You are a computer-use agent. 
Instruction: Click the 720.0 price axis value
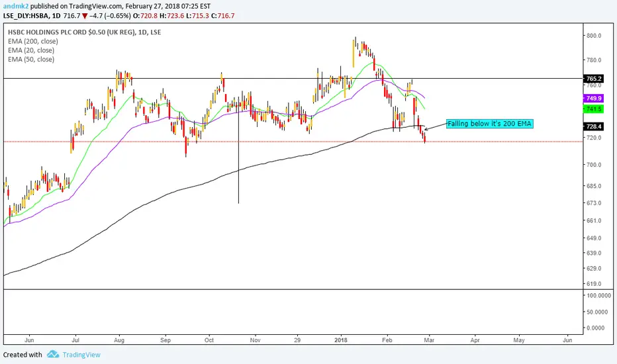[x=594, y=138]
